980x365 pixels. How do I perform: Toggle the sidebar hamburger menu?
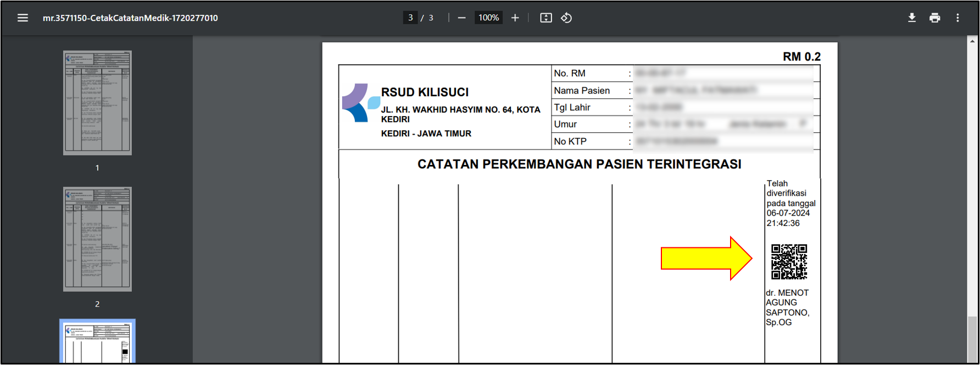click(23, 18)
